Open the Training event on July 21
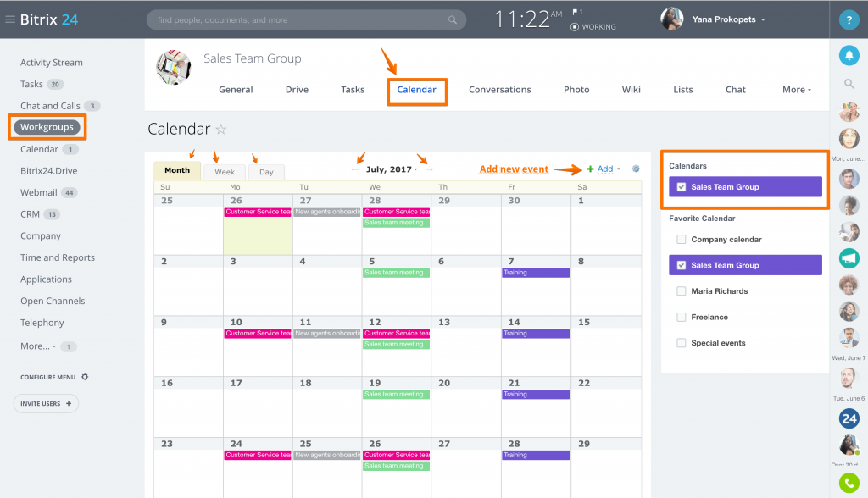The height and width of the screenshot is (498, 868). click(536, 395)
